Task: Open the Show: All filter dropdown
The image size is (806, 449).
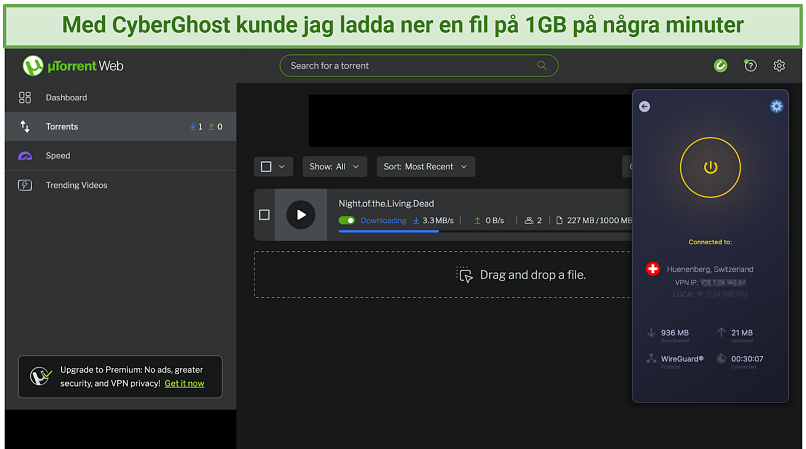Action: click(334, 167)
